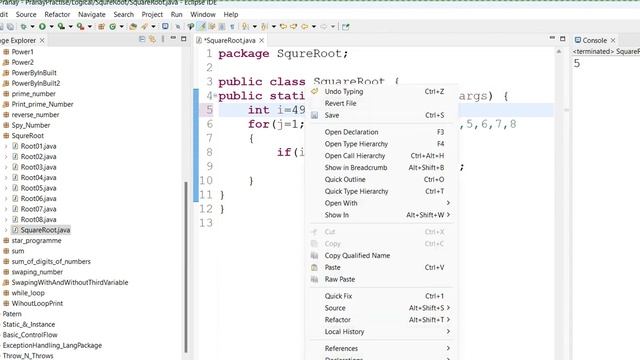This screenshot has width=640, height=360.
Task: Click the Pin Editor toolbar icon
Action: click(346, 27)
